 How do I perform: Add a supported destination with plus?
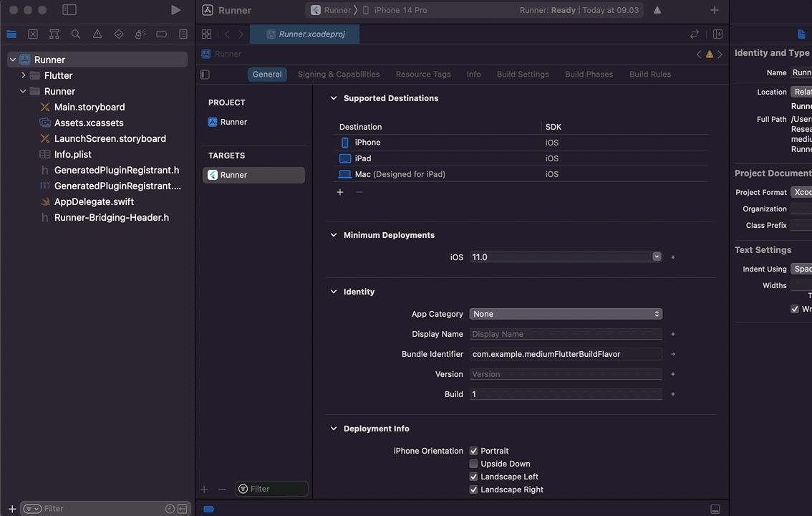click(339, 192)
